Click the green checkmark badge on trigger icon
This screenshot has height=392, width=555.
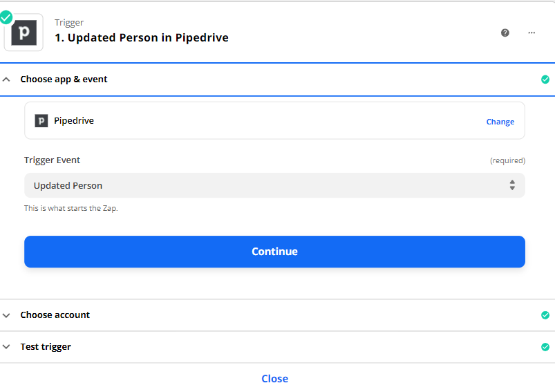pos(6,17)
